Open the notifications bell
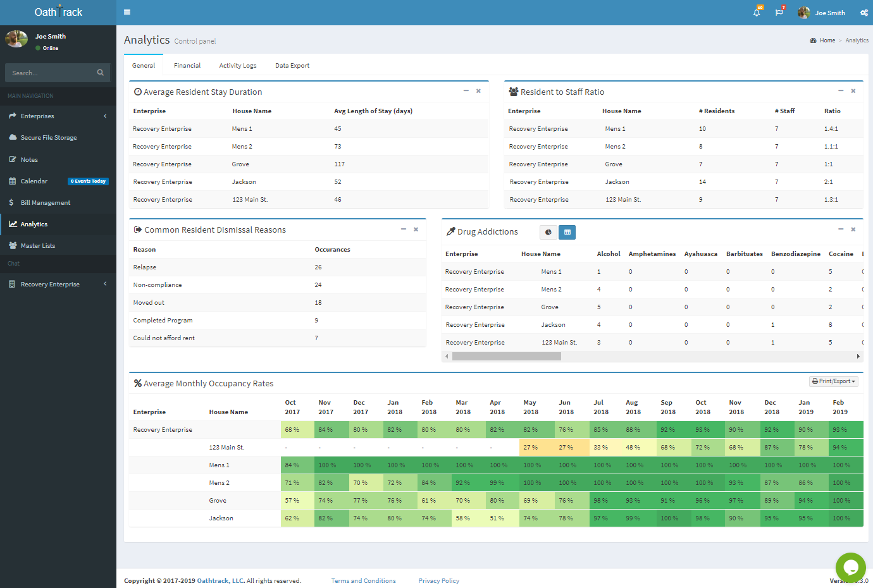 click(x=757, y=12)
